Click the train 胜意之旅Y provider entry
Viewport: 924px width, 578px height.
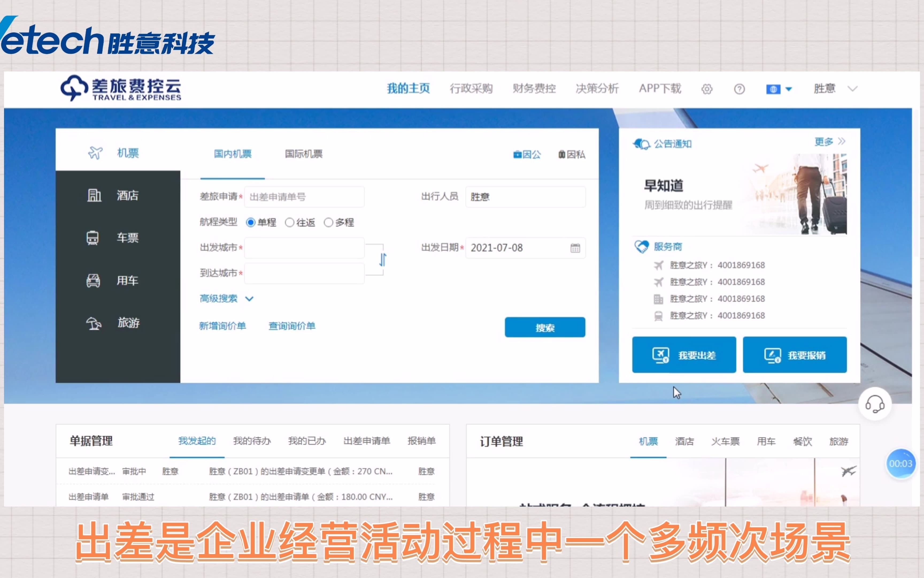tap(709, 316)
